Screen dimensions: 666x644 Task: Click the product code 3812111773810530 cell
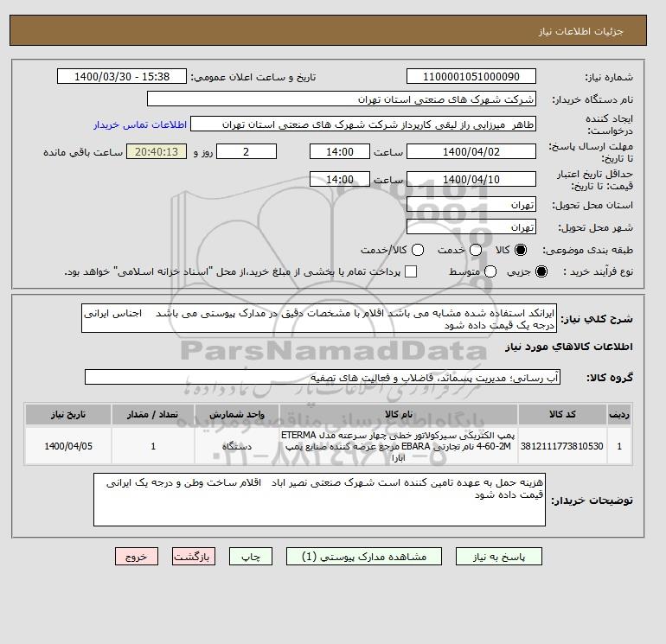coord(562,446)
